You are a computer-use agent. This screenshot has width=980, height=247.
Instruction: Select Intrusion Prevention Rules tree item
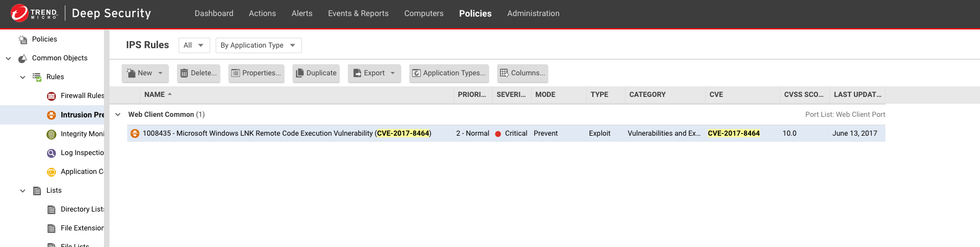pyautogui.click(x=82, y=115)
